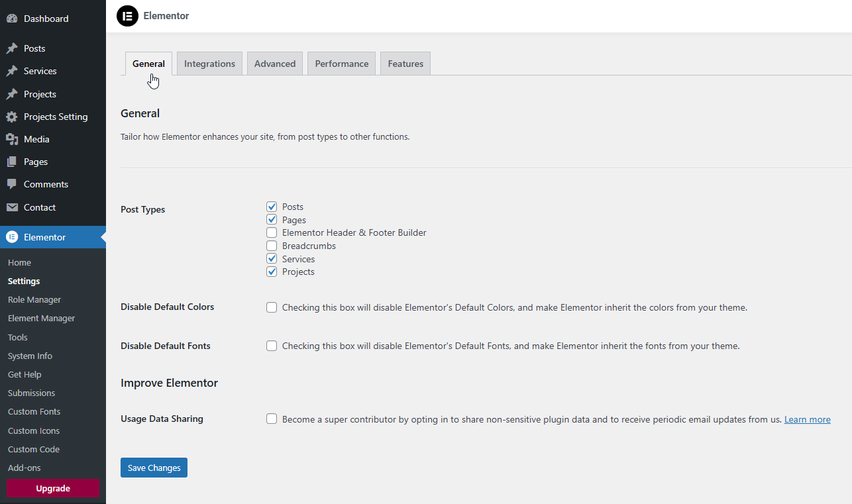Image resolution: width=852 pixels, height=504 pixels.
Task: Open the Performance tab
Action: click(x=341, y=64)
